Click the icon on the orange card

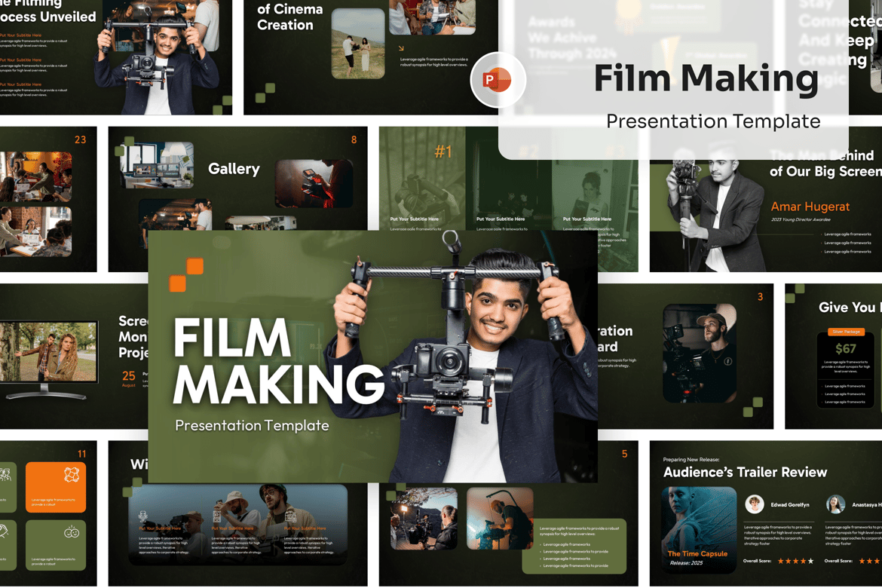point(72,475)
